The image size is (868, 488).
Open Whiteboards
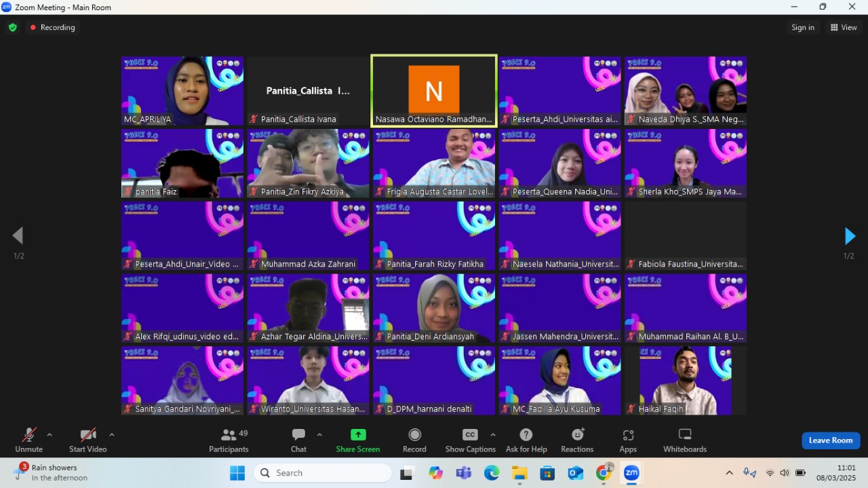tap(685, 440)
